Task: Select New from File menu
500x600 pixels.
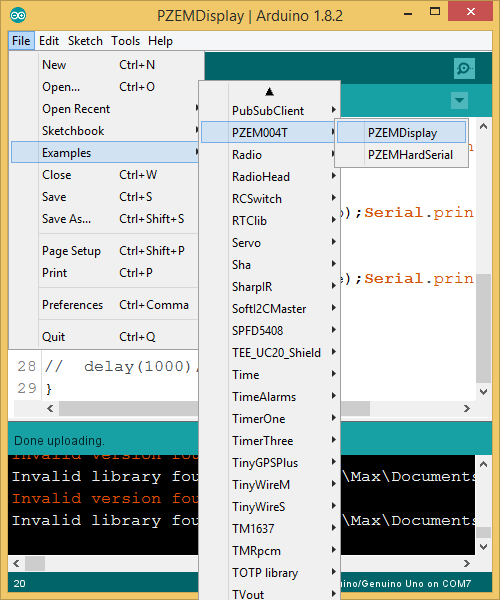Action: [x=104, y=65]
